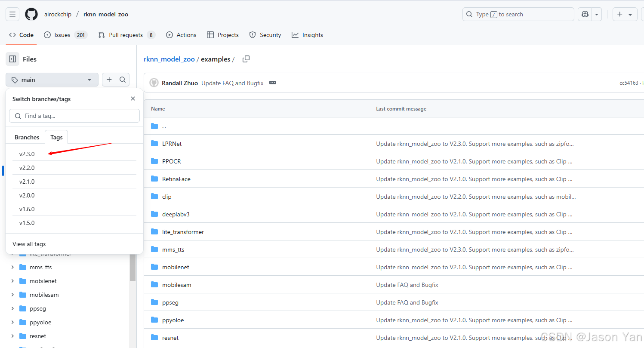
Task: Open the mobilenet folder in file list
Action: [176, 267]
